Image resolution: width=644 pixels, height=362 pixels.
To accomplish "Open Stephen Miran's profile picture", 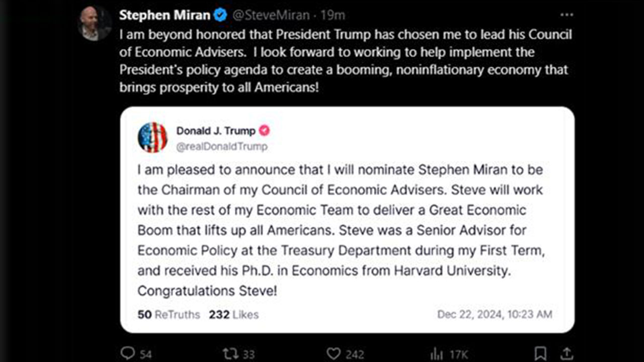I will pos(95,24).
